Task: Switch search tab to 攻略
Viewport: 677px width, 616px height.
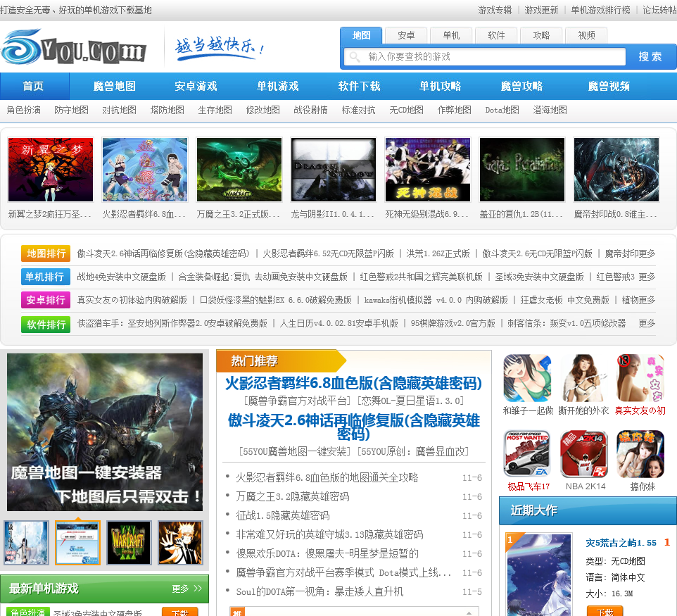Action: [541, 35]
